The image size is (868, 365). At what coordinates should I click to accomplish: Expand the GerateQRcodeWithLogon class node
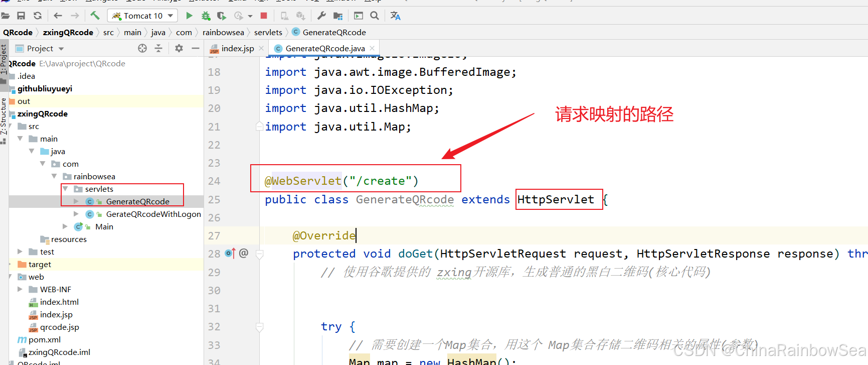(76, 214)
